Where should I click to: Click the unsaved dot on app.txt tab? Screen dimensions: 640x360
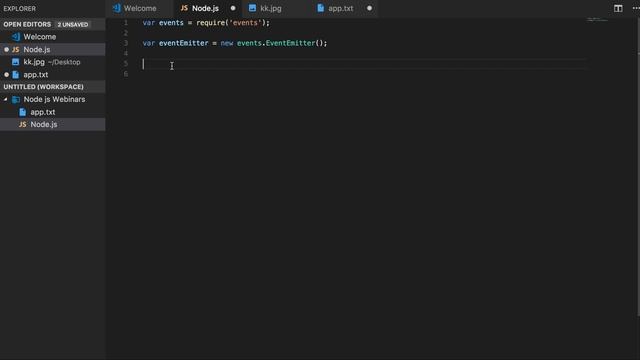tap(369, 8)
